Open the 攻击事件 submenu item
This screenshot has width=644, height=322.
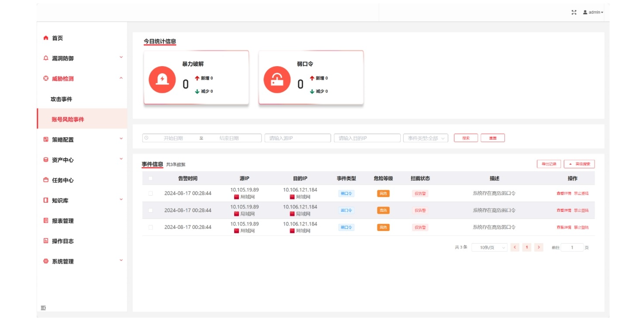tap(61, 99)
